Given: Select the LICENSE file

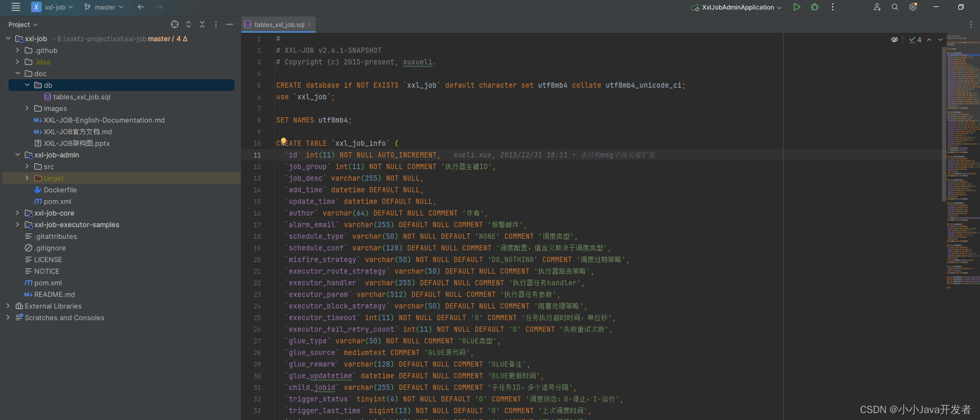Looking at the screenshot, I should coord(43,259).
